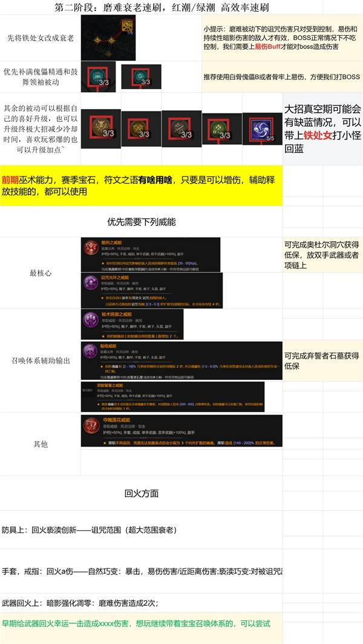Click the 邪能饕餮之威能 aspect tooltip card
This screenshot has height=644, width=363.
coord(172,397)
